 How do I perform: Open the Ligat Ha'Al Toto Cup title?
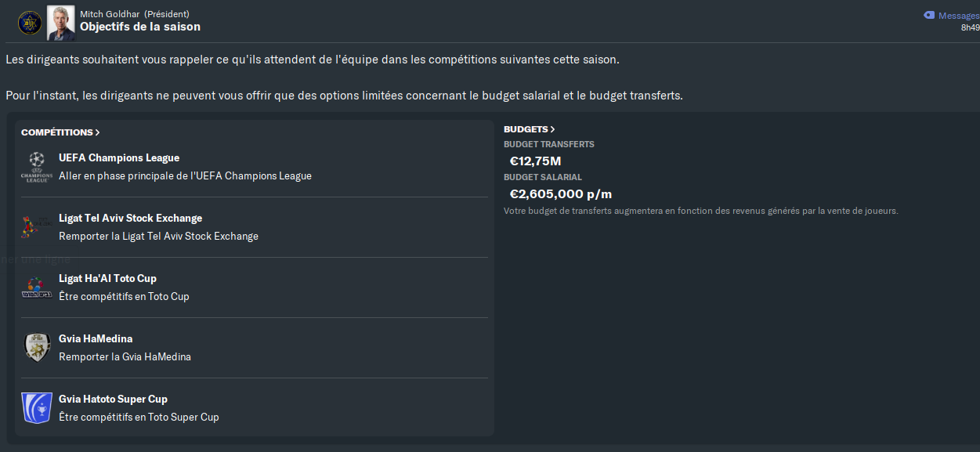tap(107, 279)
